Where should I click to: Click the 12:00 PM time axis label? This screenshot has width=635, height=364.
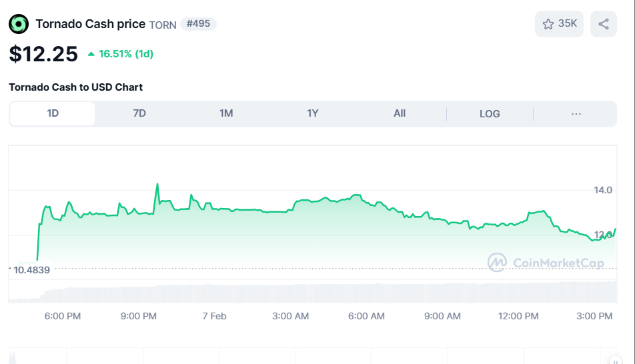click(x=518, y=316)
